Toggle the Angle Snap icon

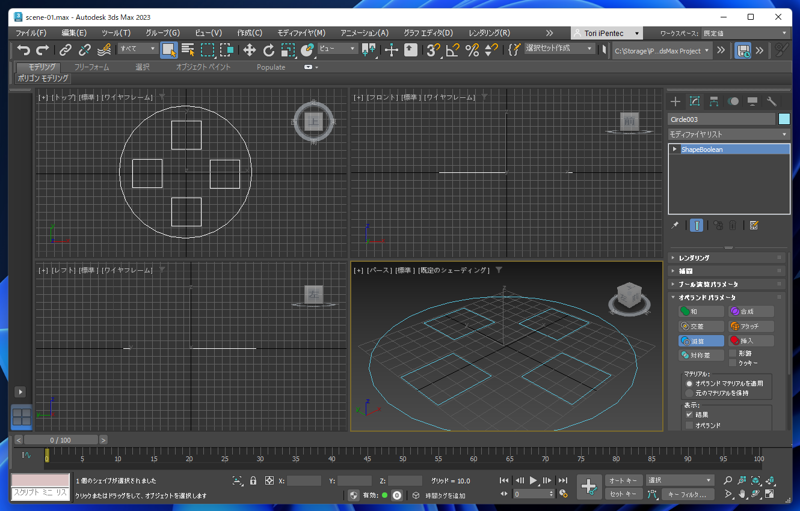(x=453, y=50)
